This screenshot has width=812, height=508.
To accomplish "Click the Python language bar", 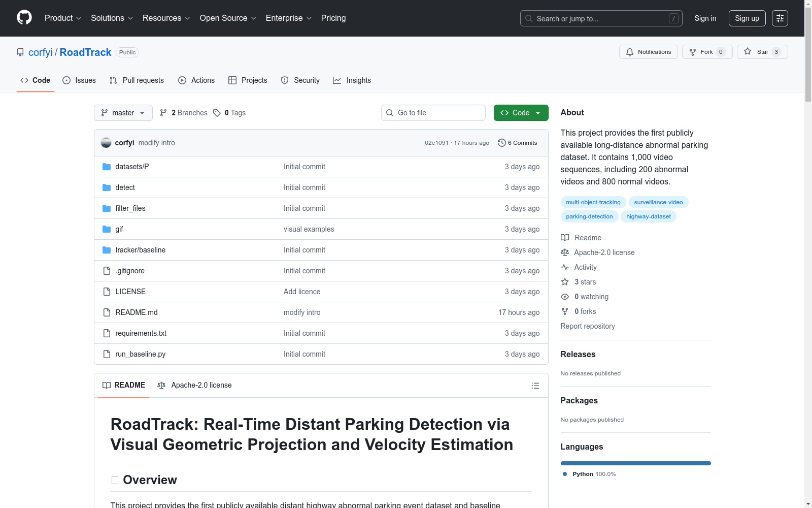I will click(x=636, y=463).
